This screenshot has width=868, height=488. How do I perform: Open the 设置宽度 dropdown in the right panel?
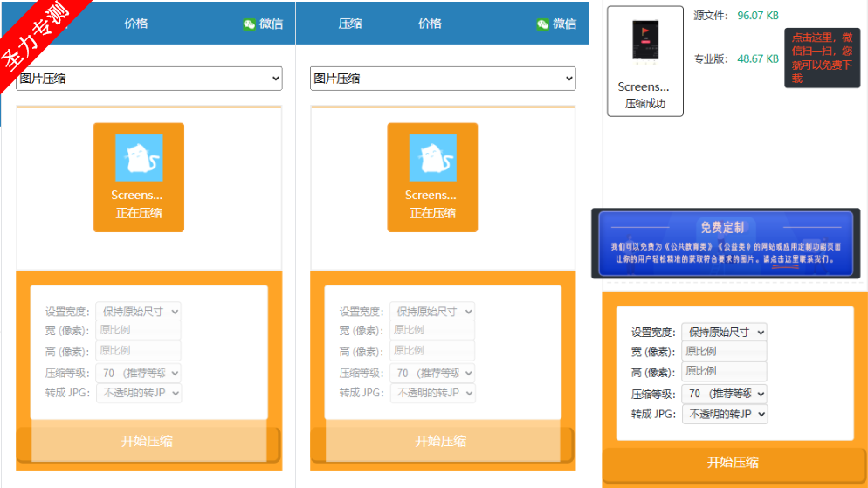point(724,332)
